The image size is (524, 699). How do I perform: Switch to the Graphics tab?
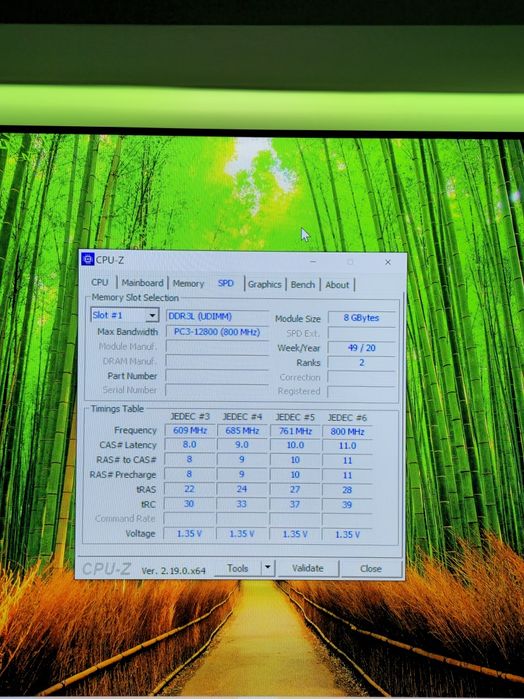[264, 284]
